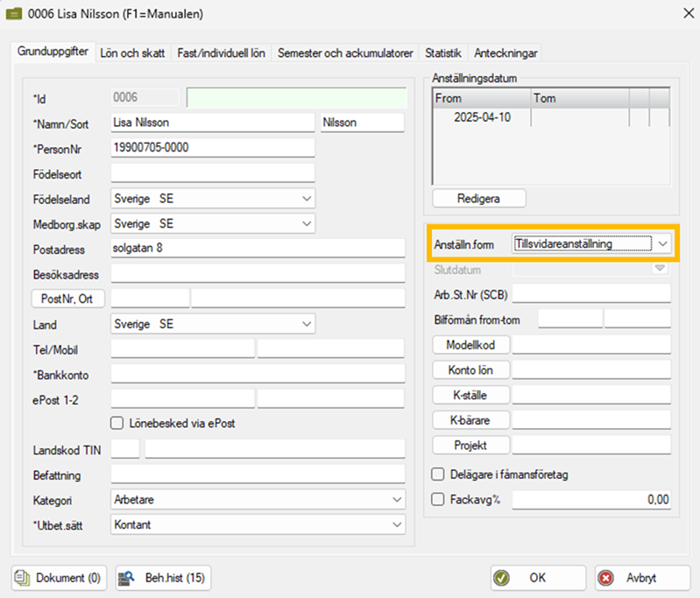Expand the Kategori dropdown list
700x598 pixels.
coord(397,500)
